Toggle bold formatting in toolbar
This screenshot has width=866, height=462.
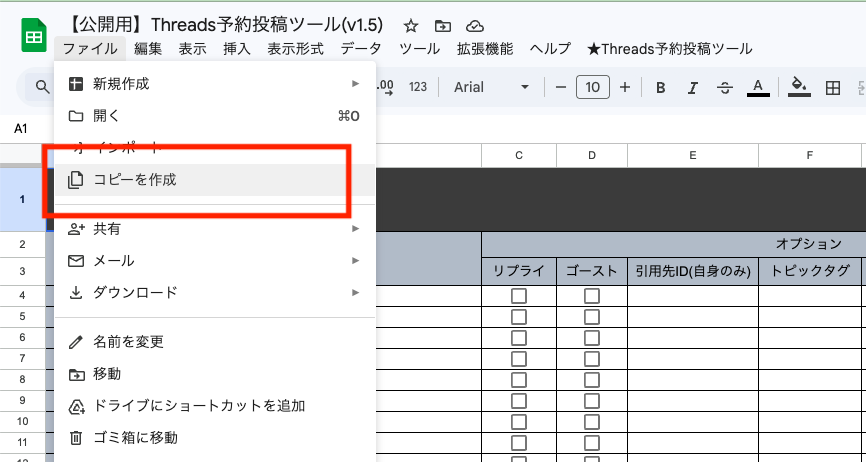(x=661, y=88)
